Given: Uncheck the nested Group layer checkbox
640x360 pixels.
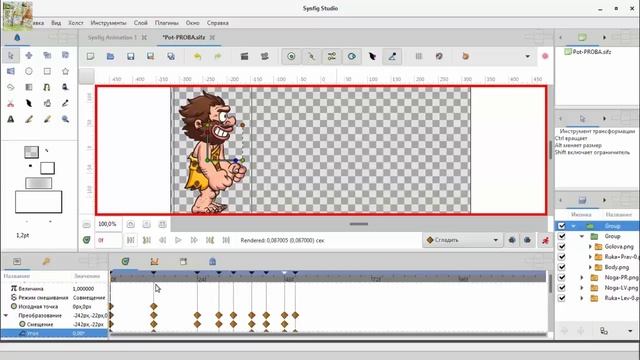Looking at the screenshot, I should tap(562, 236).
